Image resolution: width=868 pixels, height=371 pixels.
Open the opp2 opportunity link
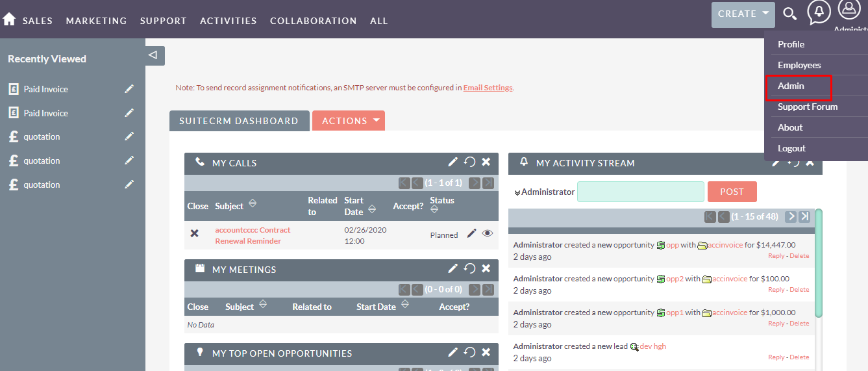(x=675, y=279)
